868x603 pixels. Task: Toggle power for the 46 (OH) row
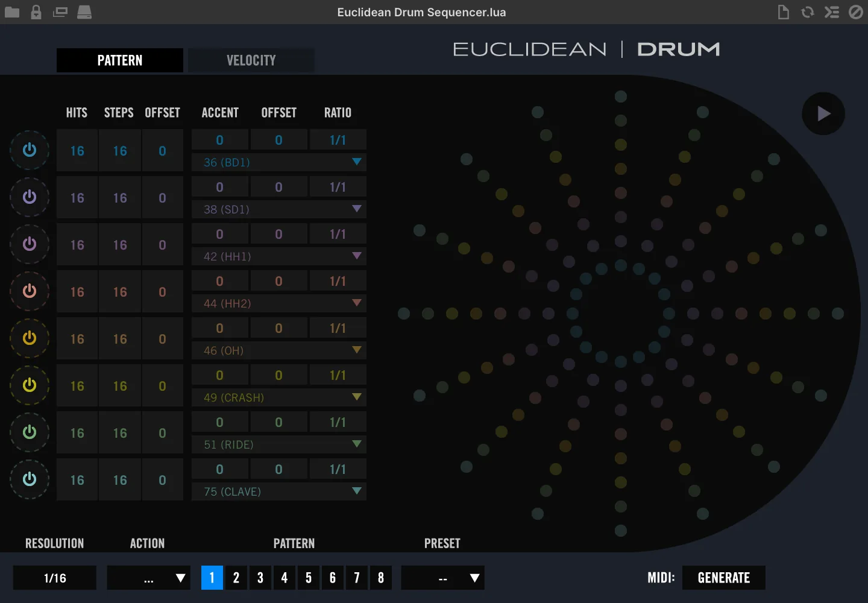click(30, 338)
